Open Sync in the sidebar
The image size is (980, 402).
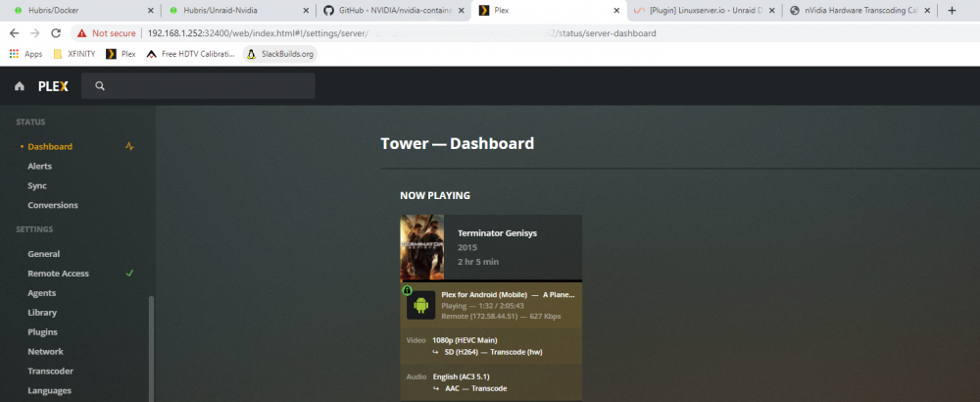(37, 185)
